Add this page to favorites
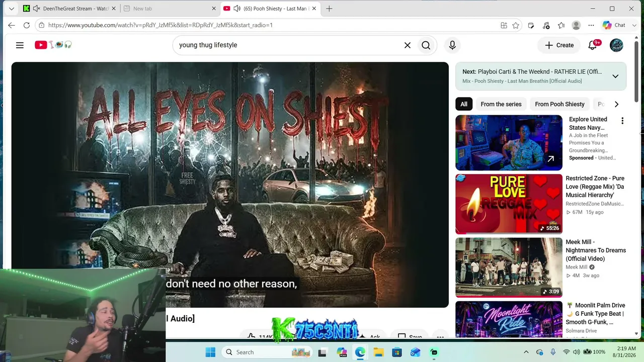Viewport: 644px width, 362px height. pos(516,25)
